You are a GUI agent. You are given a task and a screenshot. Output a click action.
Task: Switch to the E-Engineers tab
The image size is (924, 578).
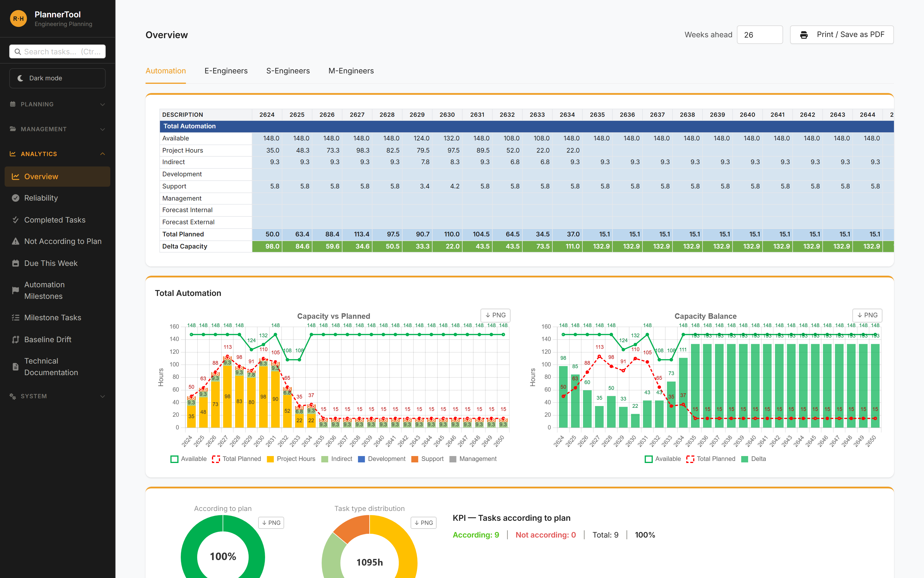226,71
